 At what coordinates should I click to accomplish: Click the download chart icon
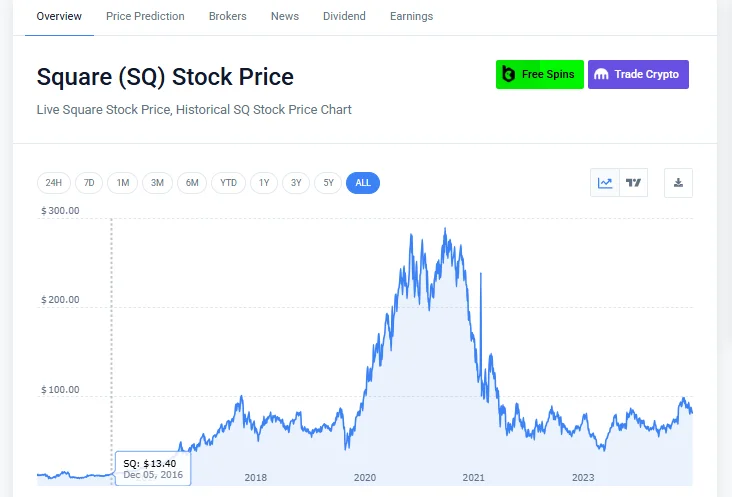(678, 183)
